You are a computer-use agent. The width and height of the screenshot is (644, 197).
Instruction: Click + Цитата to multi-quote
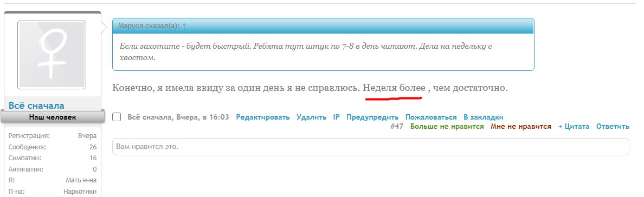pyautogui.click(x=574, y=127)
